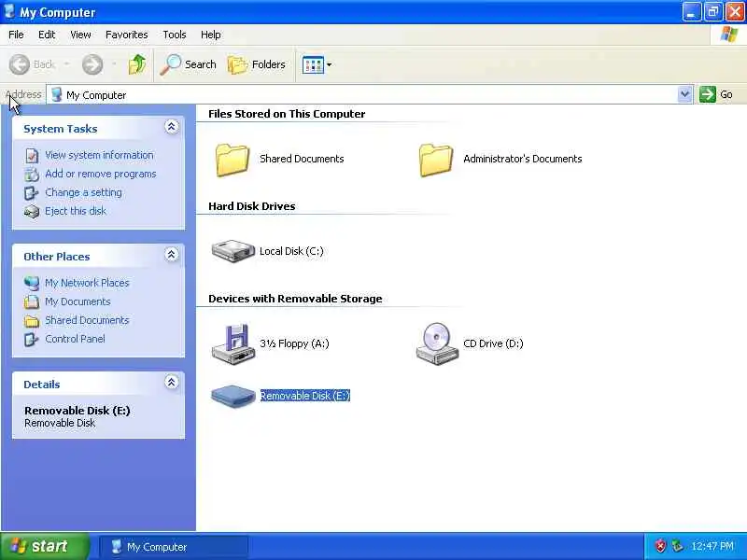This screenshot has width=747, height=560.
Task: Click the Go button
Action: (716, 94)
